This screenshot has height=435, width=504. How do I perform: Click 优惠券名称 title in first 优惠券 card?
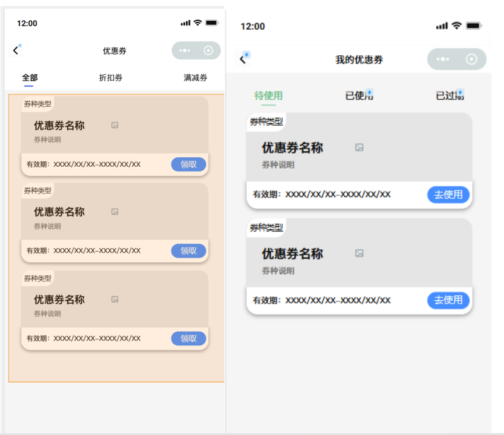tap(59, 125)
